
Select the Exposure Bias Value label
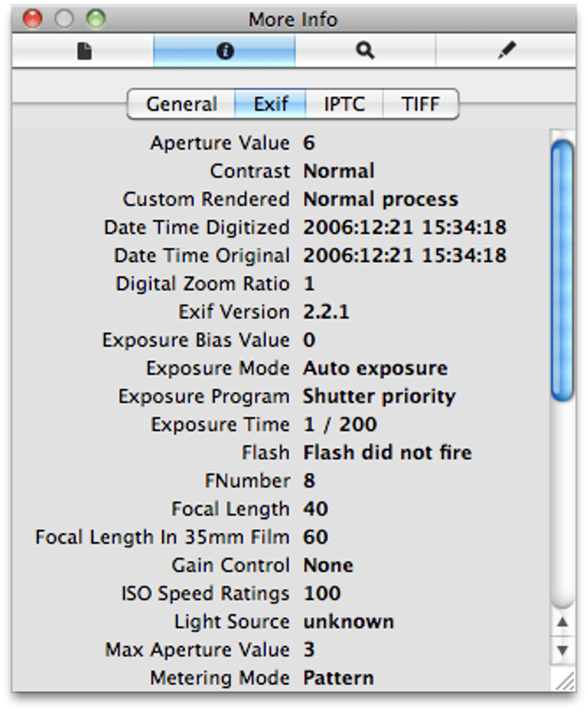[x=196, y=340]
